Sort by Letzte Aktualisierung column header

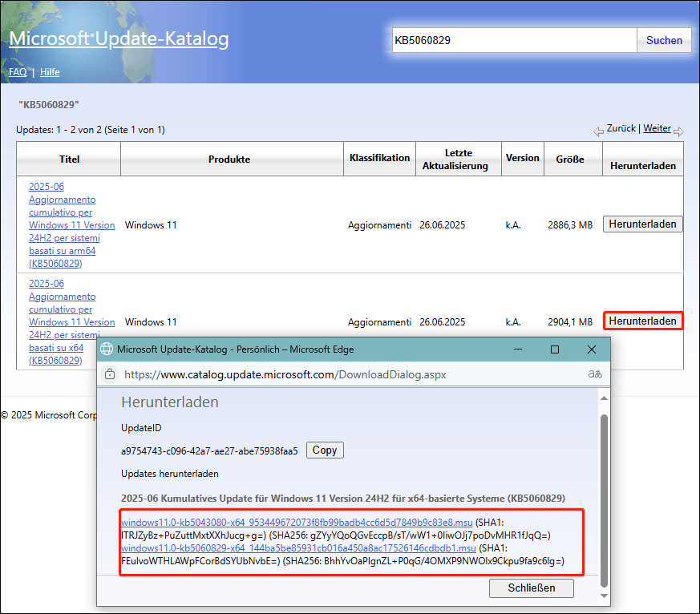point(458,160)
